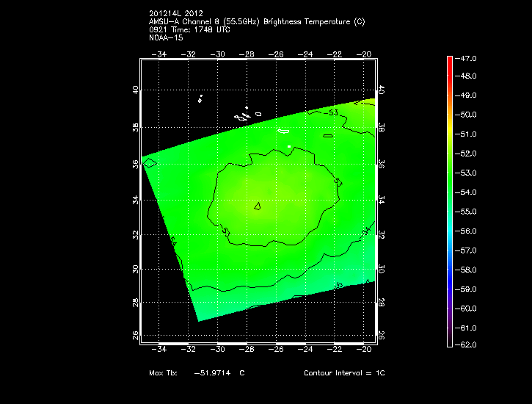
Task: Click the 28 latitude label on right axis
Action: point(381,302)
